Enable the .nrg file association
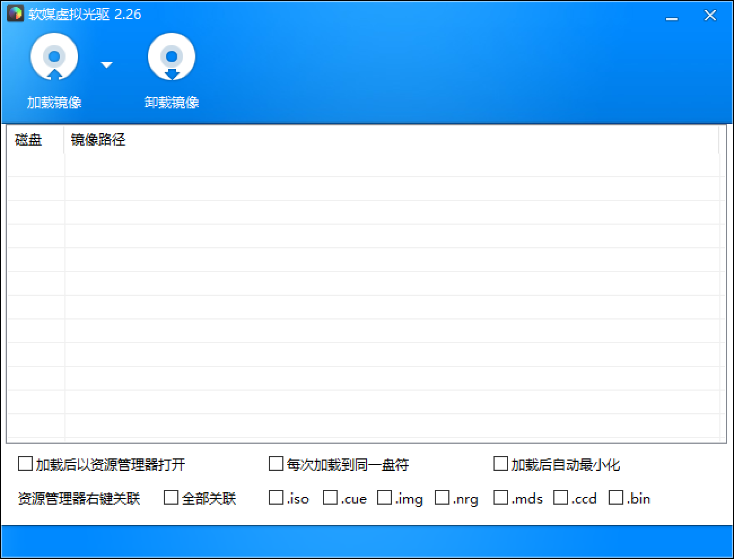Screen dimensions: 734x560 tap(442, 498)
